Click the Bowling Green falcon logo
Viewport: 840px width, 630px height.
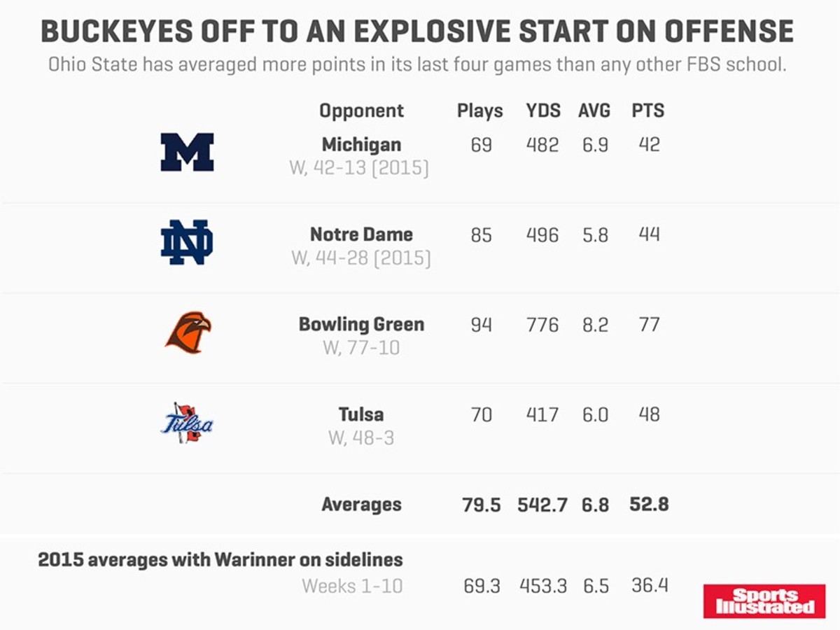pos(188,332)
